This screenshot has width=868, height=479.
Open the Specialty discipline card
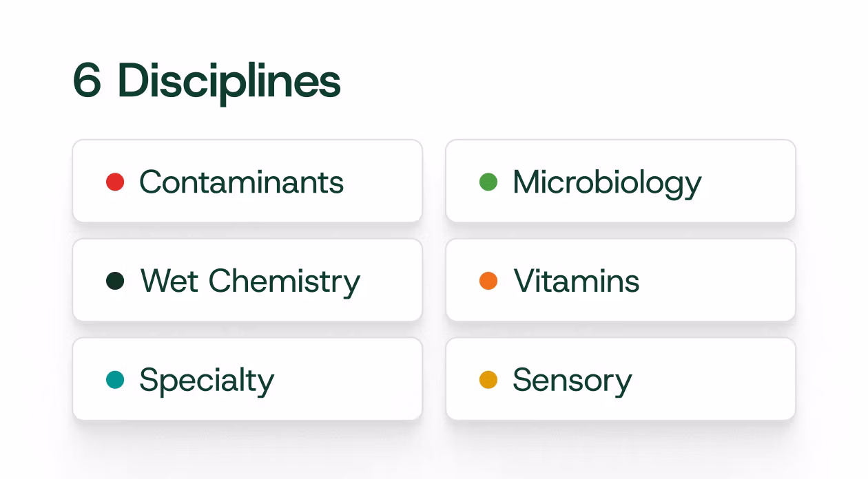click(247, 379)
